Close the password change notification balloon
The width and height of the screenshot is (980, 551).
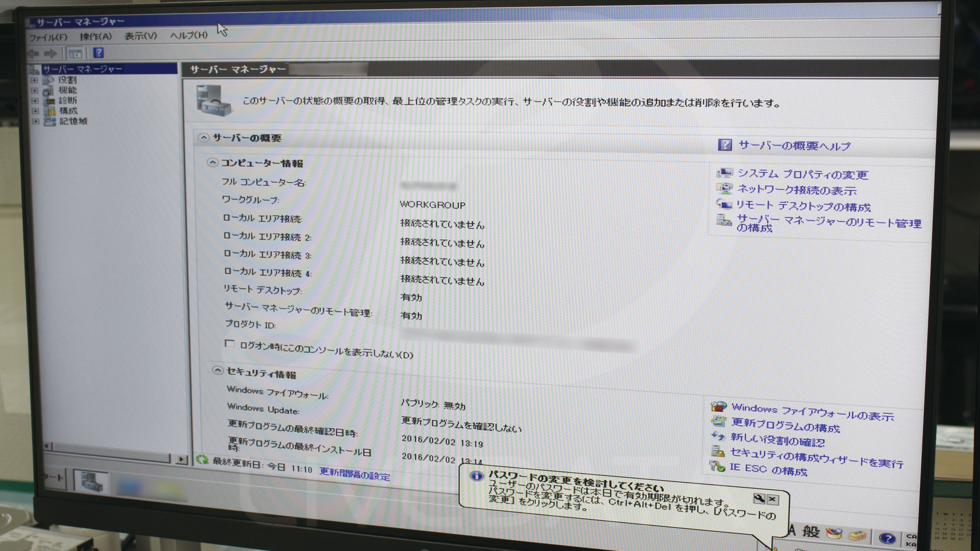click(772, 499)
